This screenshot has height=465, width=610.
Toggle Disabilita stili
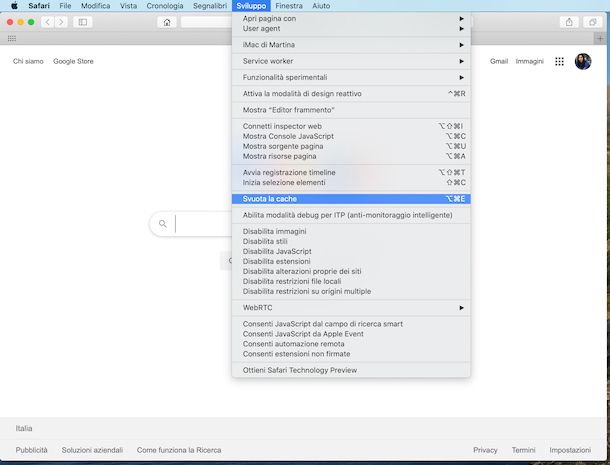point(351,241)
